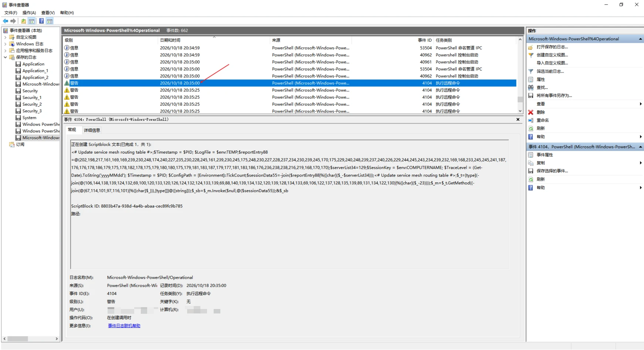Select event 40961 at 2026/10/18 20:35:00

coord(289,62)
